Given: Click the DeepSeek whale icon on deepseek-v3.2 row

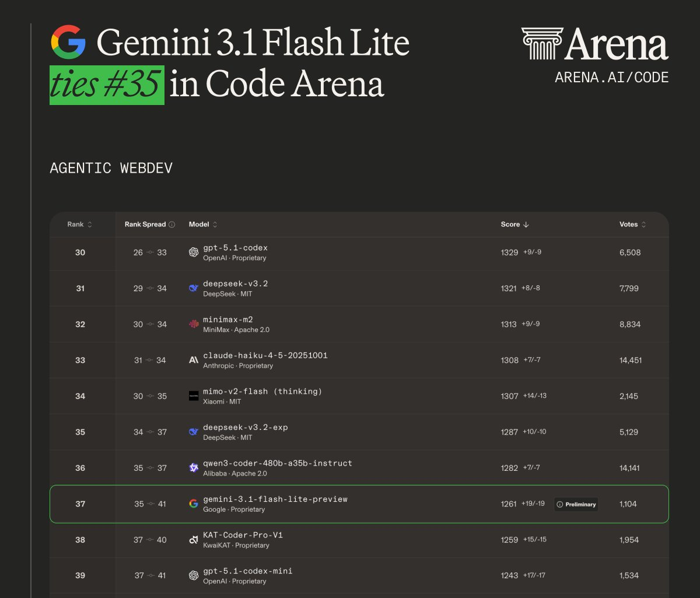Looking at the screenshot, I should point(193,288).
